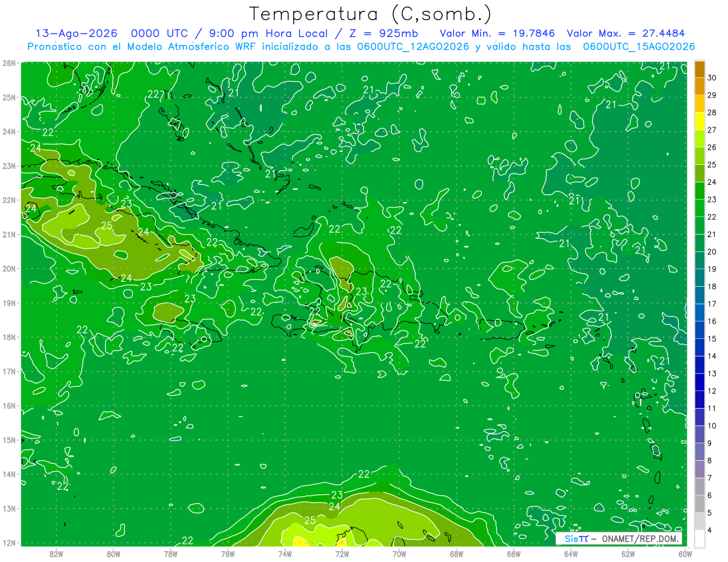Click the "14N" latitude axis label
Viewport: 728px width, 562px height.
pyautogui.click(x=8, y=474)
